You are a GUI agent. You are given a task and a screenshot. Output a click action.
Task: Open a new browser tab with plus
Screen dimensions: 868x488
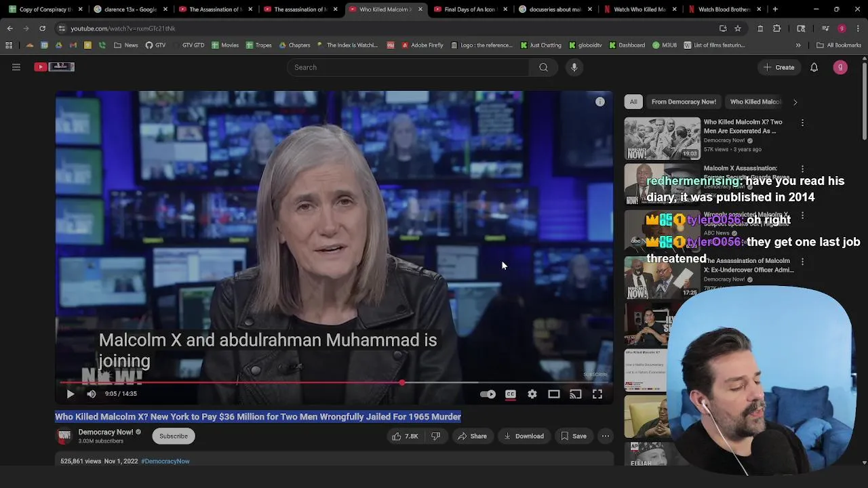click(775, 9)
